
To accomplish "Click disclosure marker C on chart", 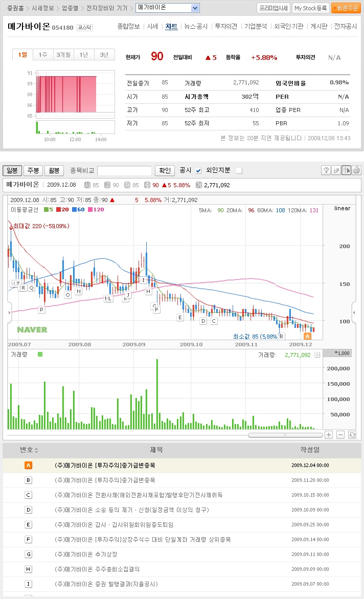I will coord(214,321).
